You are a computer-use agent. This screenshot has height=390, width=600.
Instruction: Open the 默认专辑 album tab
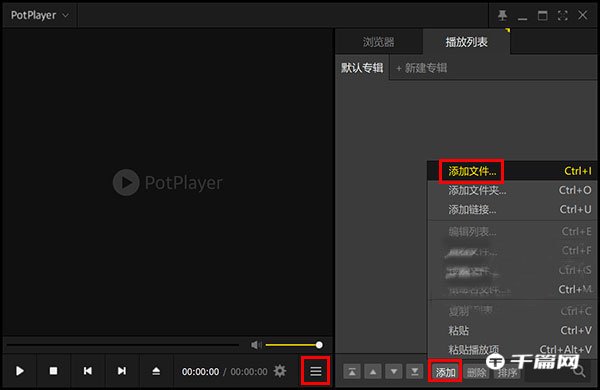coord(362,68)
